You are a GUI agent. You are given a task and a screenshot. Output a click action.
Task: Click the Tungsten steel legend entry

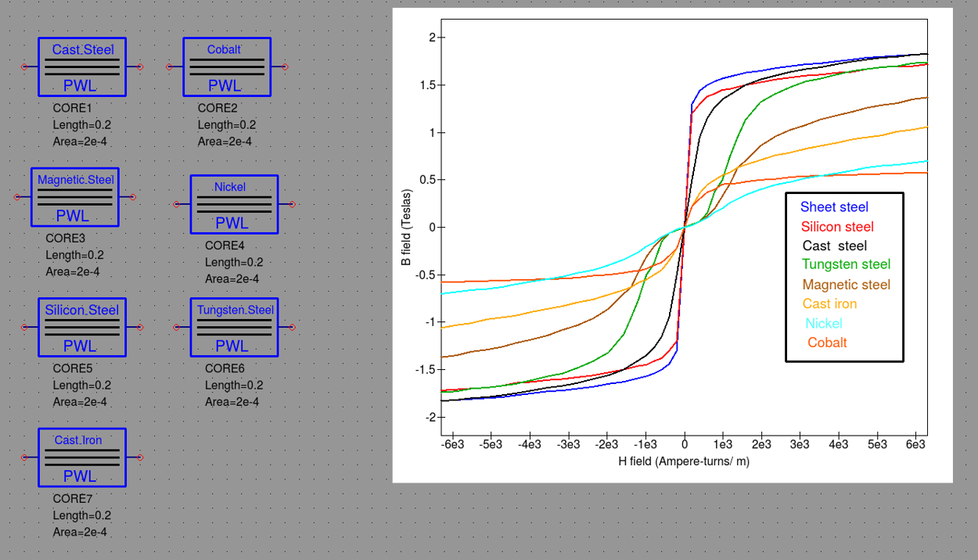click(847, 265)
